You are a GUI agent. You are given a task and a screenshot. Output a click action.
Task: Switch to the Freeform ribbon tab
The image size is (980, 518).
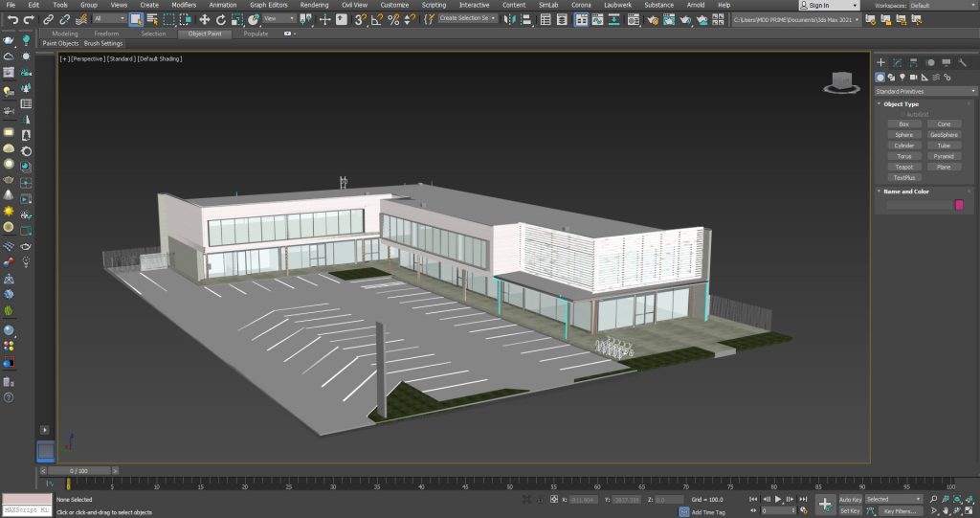pos(106,34)
